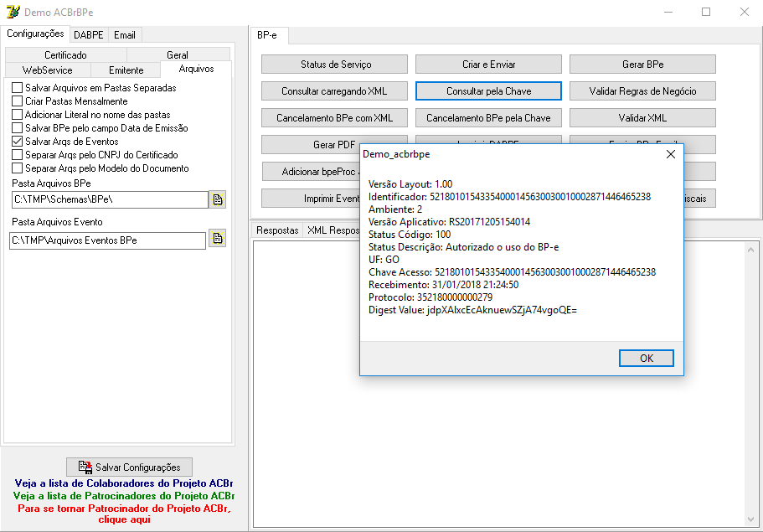
Task: Click the Gerar BPe button
Action: tap(642, 65)
